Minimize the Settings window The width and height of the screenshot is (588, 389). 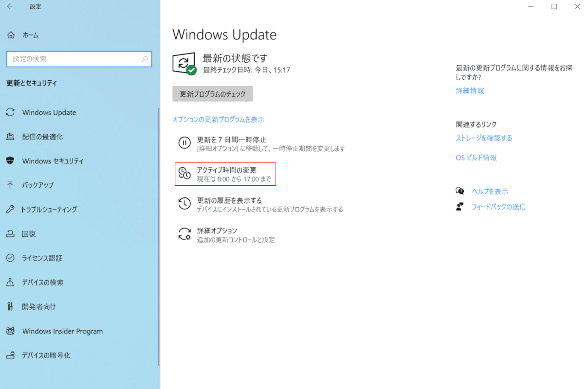tap(532, 6)
